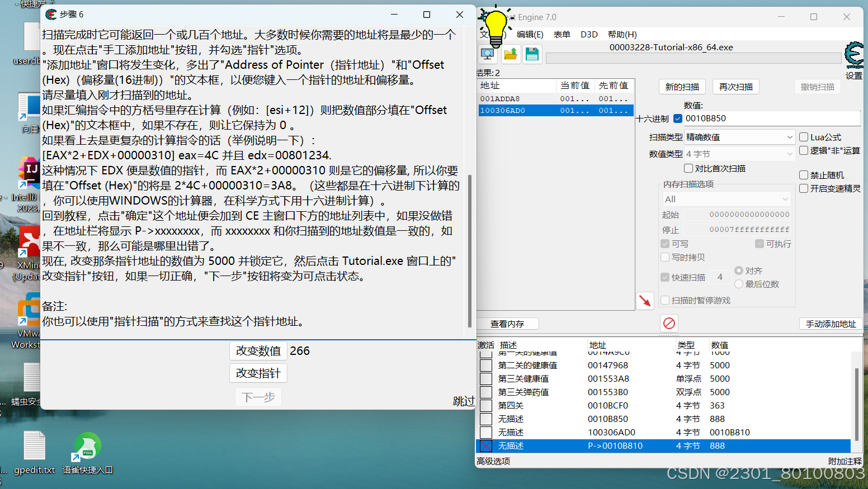Click the 新的扫描 button

pos(682,87)
